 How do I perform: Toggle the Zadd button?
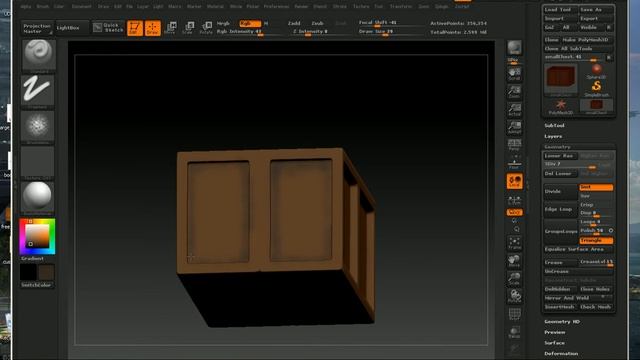[x=294, y=24]
